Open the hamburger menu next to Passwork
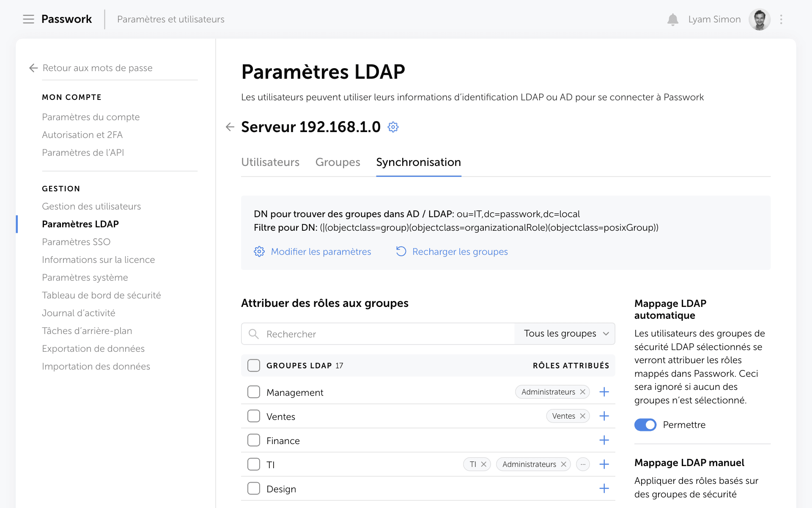812x508 pixels. click(28, 19)
